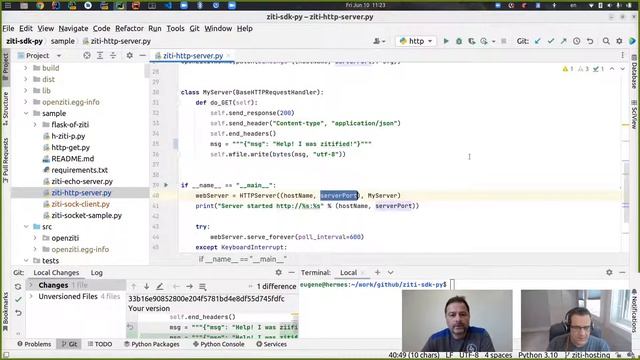Viewport: 640px width, 360px height.
Task: Run the http configuration with play icon
Action: (446, 41)
